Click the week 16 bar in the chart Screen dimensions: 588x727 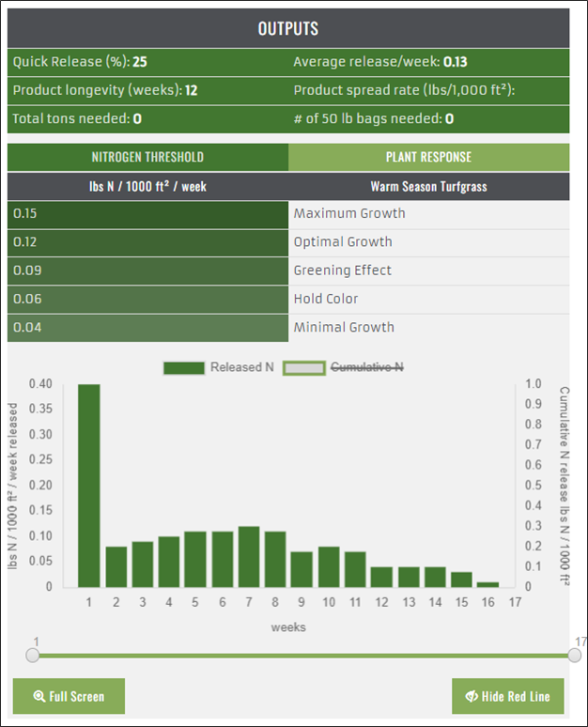[x=487, y=584]
